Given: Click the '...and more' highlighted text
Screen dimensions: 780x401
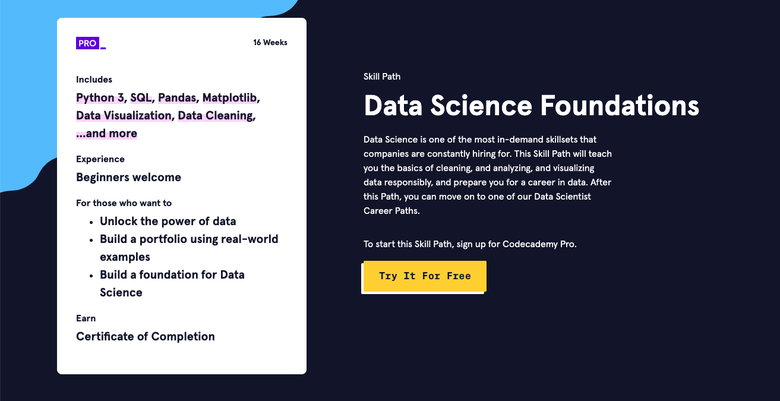Looking at the screenshot, I should point(106,134).
